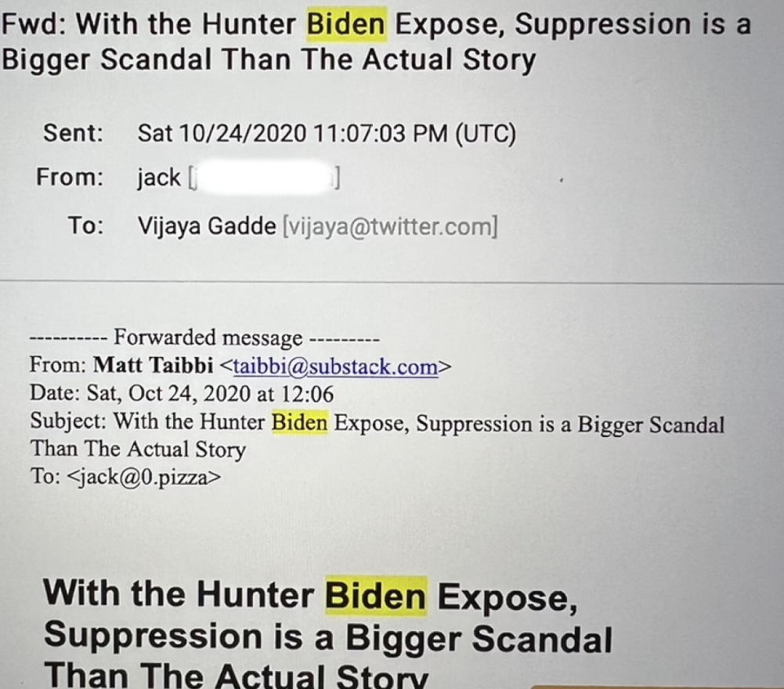The width and height of the screenshot is (784, 689).
Task: Click highlighted Biden in bold headline
Action: [x=375, y=596]
